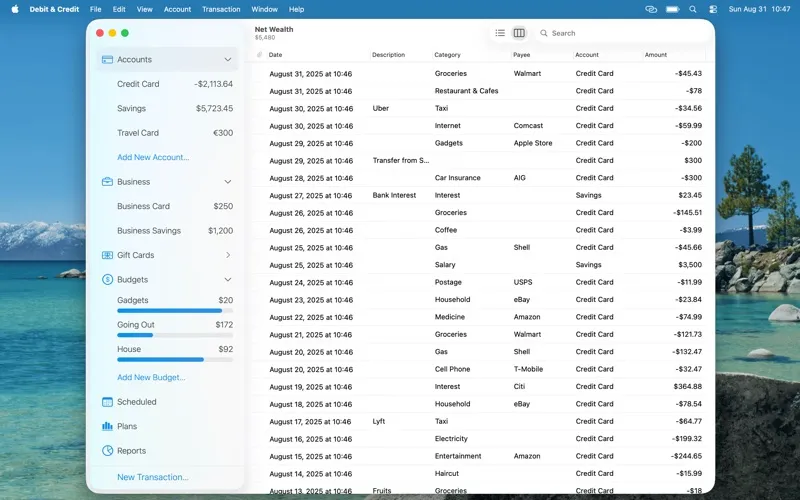Select the T-Mobile Cell Phone transaction
The width and height of the screenshot is (800, 500).
480,369
